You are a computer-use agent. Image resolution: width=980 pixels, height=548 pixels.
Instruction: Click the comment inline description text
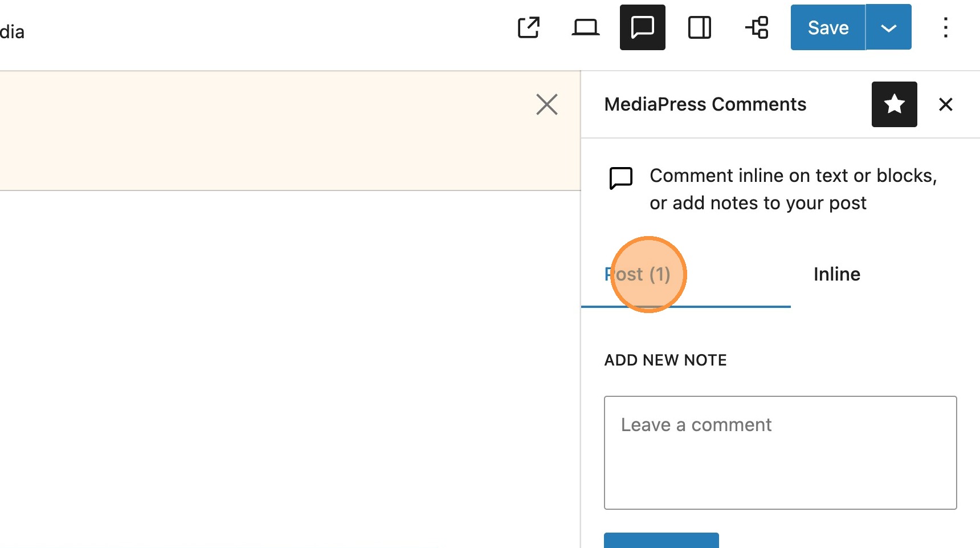(793, 189)
